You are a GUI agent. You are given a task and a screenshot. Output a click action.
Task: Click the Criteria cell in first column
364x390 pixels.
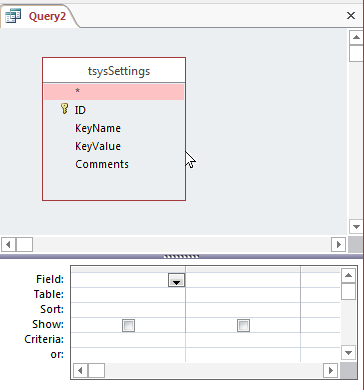coord(129,340)
